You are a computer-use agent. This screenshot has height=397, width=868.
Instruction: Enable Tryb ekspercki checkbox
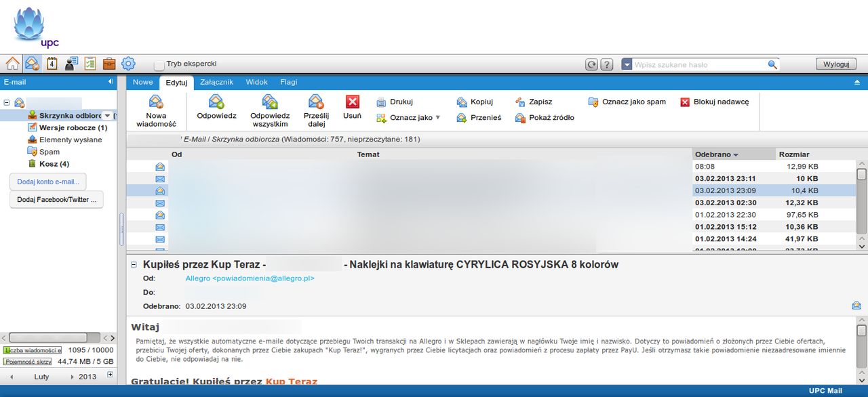tap(159, 65)
